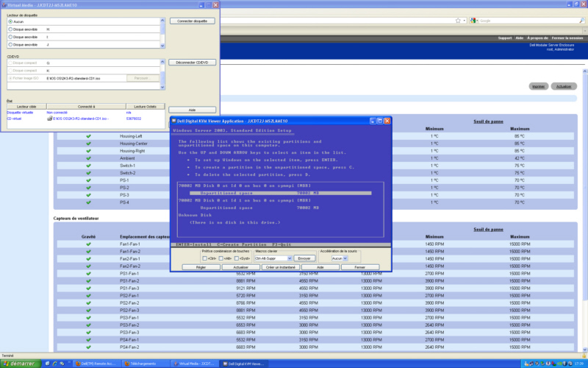588x368 pixels.
Task: Click the 'Seuil de panne' header in temperature table
Action: tap(488, 121)
